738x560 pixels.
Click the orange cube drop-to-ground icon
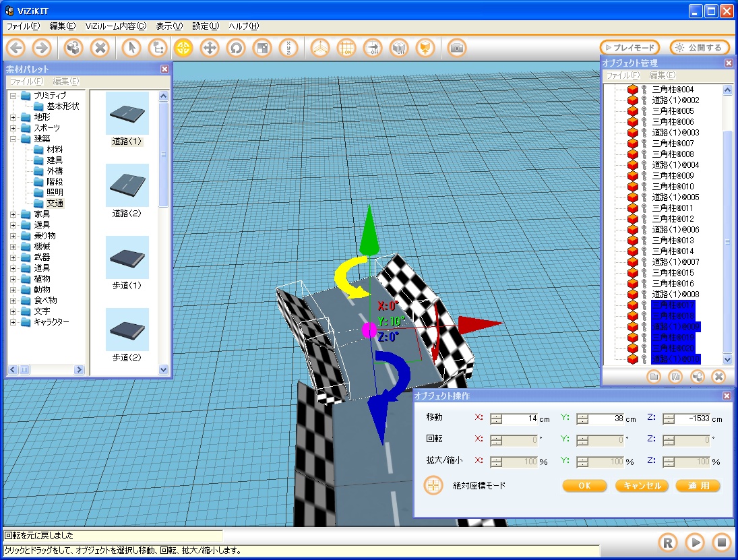[x=425, y=48]
